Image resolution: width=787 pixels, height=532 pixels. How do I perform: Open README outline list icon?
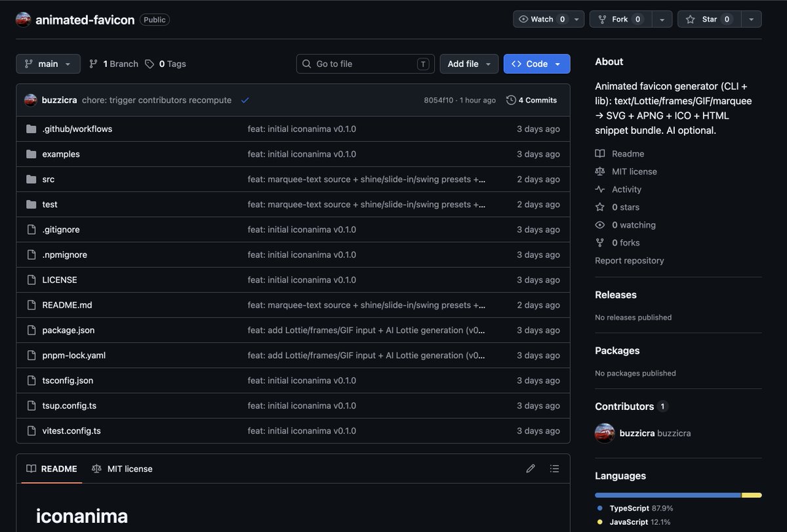pyautogui.click(x=555, y=468)
